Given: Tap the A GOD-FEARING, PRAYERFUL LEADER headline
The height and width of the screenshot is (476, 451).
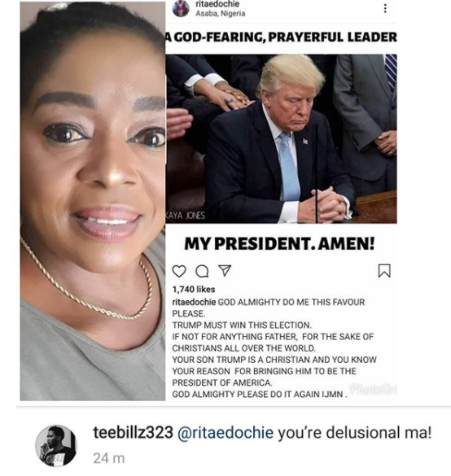Looking at the screenshot, I should click(281, 37).
